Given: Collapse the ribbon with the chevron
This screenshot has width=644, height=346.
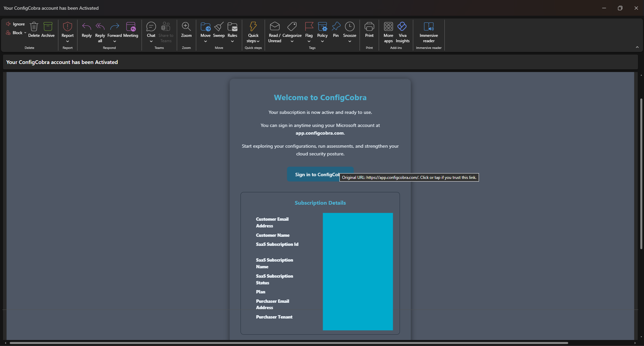Looking at the screenshot, I should [637, 47].
